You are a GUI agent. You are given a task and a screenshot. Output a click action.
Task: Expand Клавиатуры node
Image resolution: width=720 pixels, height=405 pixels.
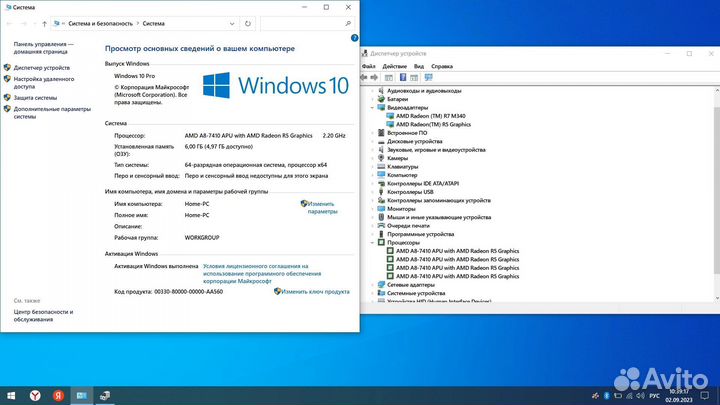(372, 167)
